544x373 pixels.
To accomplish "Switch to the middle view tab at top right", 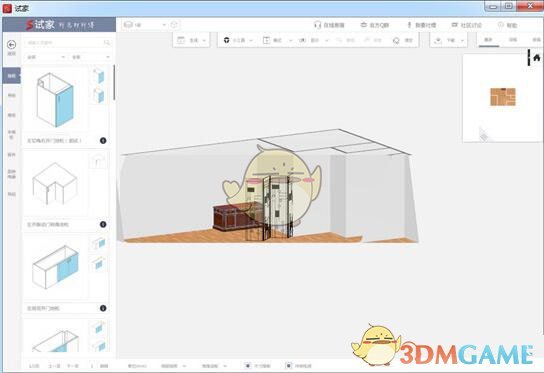I will click(513, 40).
